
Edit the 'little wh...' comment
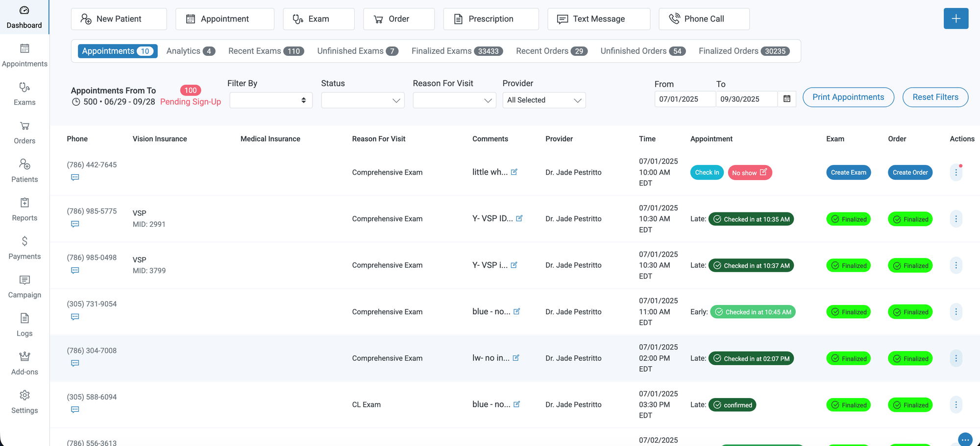click(x=514, y=172)
